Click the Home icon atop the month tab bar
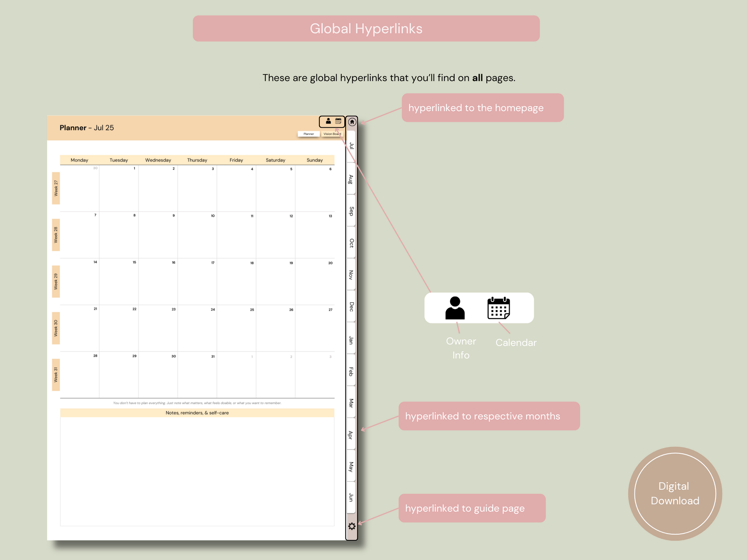 [352, 122]
